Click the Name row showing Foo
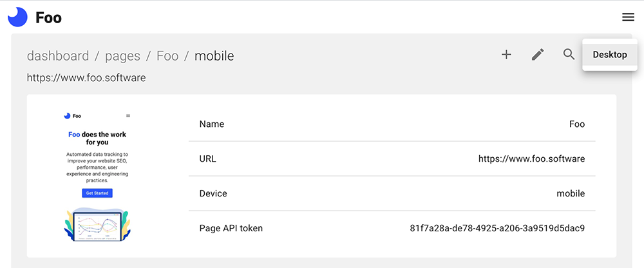This screenshot has width=644, height=268. (392, 124)
